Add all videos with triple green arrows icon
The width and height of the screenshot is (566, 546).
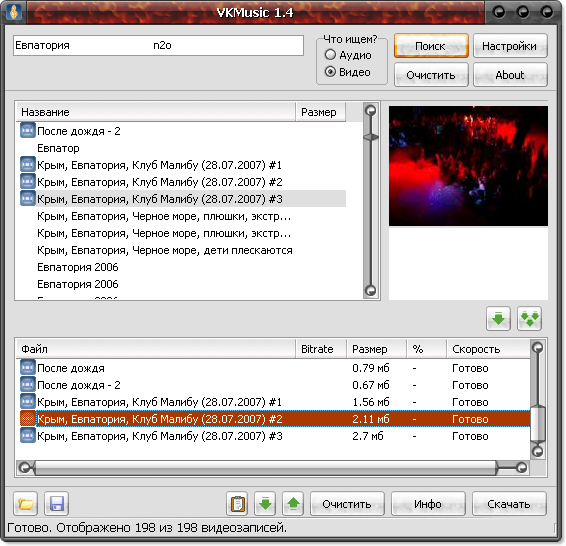(x=529, y=319)
